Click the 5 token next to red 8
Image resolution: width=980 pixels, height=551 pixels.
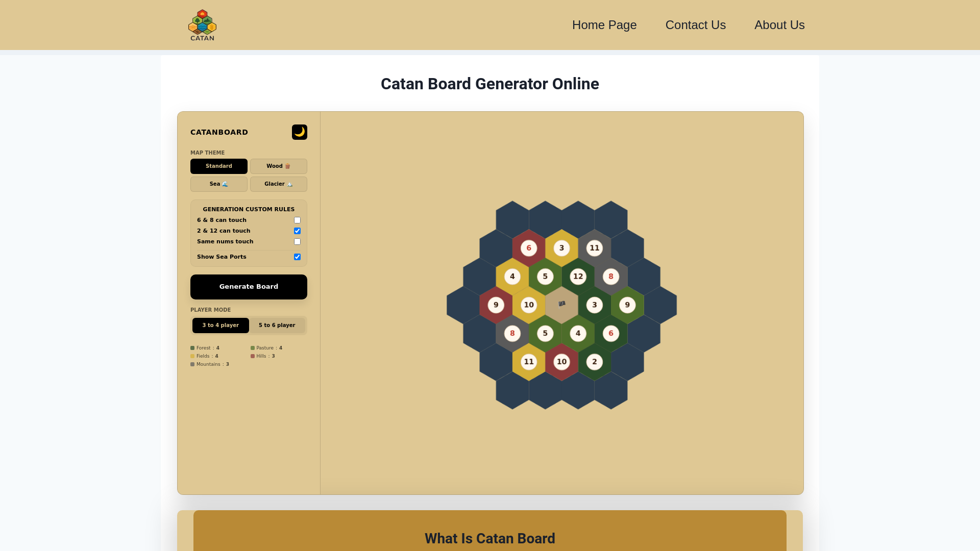point(545,334)
